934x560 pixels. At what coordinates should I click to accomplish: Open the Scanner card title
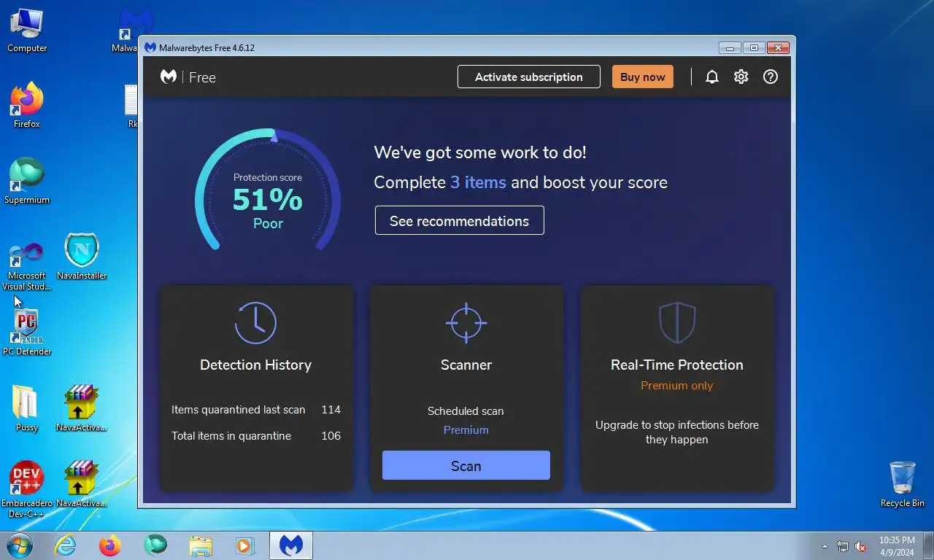tap(466, 365)
